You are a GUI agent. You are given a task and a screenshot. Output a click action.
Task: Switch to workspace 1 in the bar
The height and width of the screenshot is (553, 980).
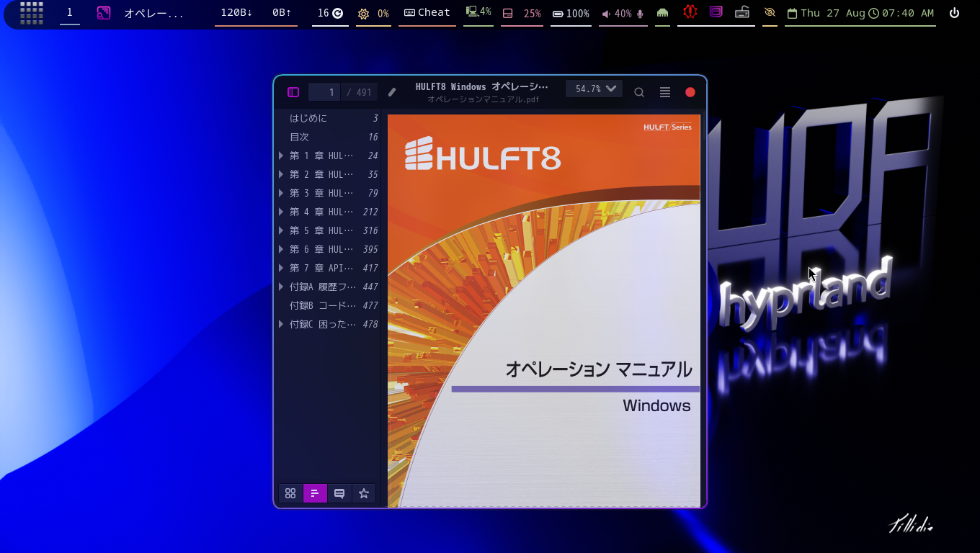pos(70,13)
